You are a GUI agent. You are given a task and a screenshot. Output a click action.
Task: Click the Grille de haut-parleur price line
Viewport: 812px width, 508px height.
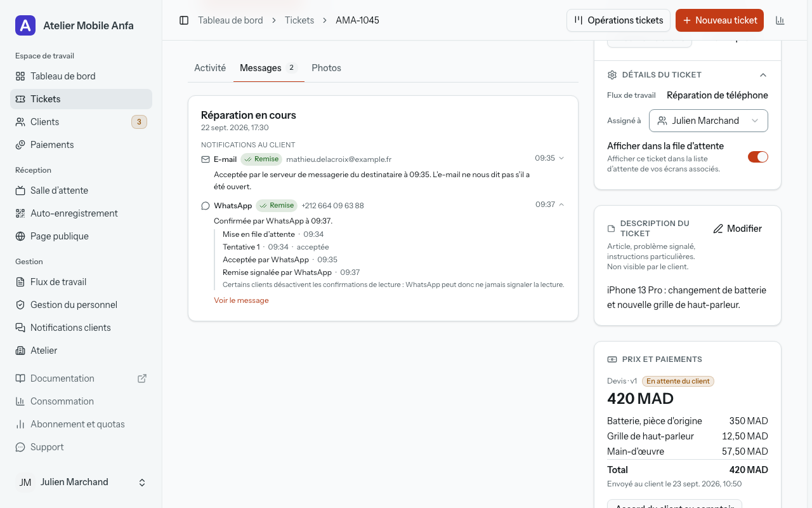[x=688, y=436]
